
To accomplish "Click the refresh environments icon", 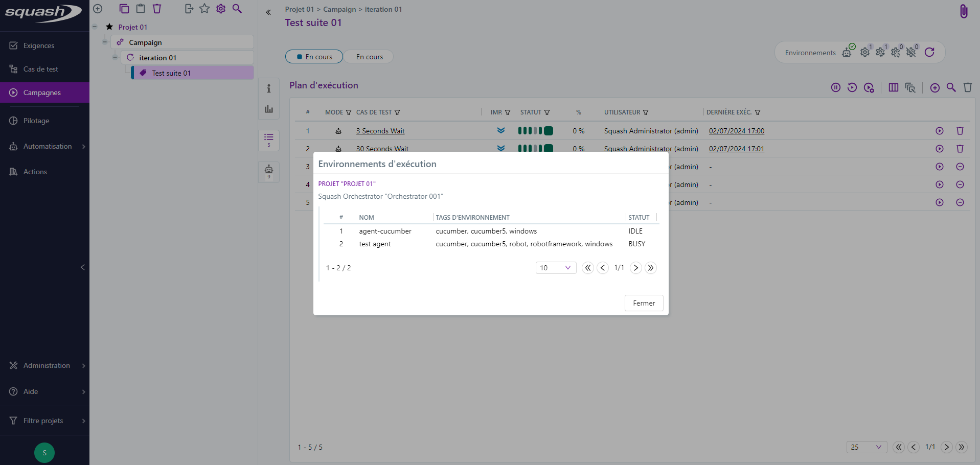I will coord(929,52).
